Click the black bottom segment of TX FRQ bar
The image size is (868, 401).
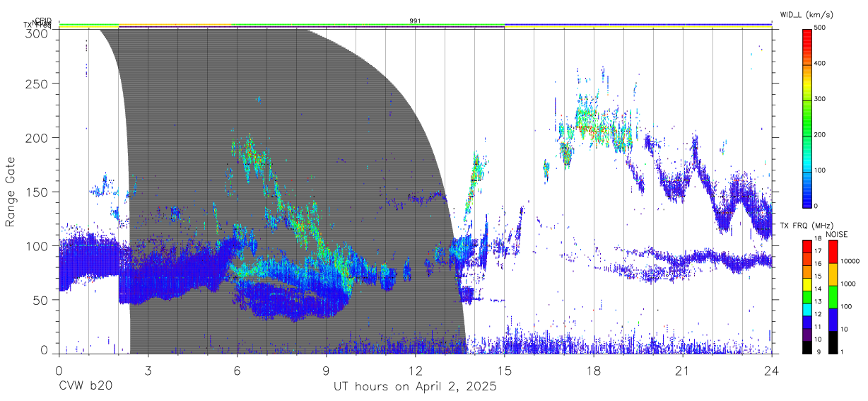pyautogui.click(x=808, y=347)
